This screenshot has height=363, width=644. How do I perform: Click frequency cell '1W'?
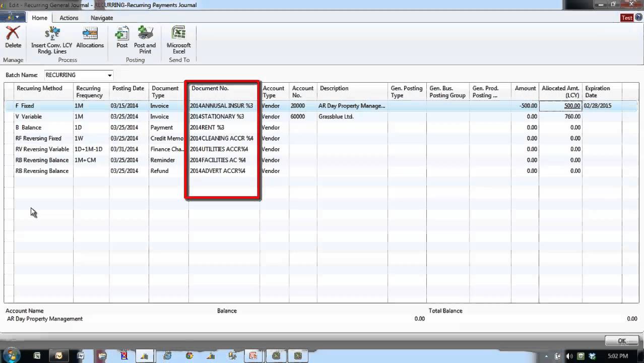tap(91, 138)
